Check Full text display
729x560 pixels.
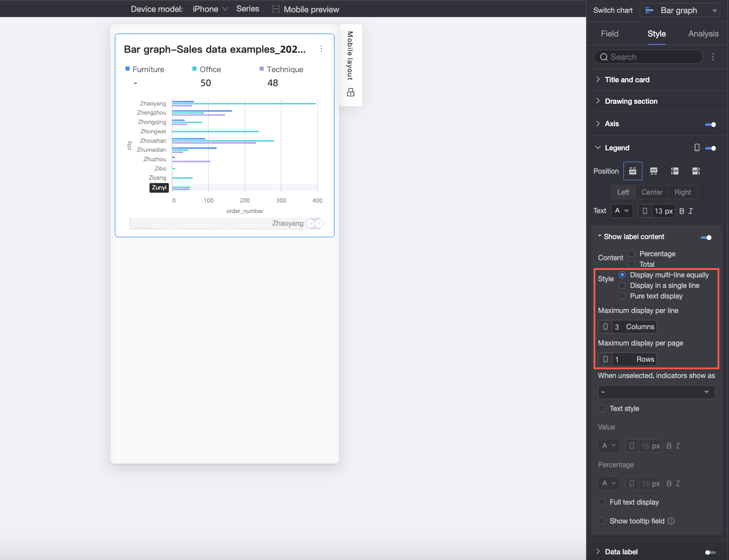[601, 502]
